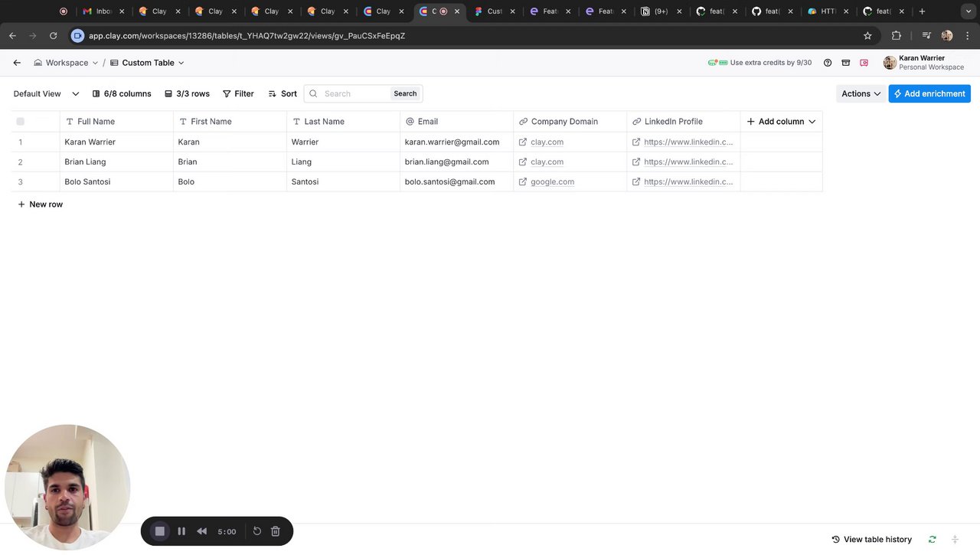Click the Filter button
This screenshot has height=555, width=980.
(x=238, y=93)
